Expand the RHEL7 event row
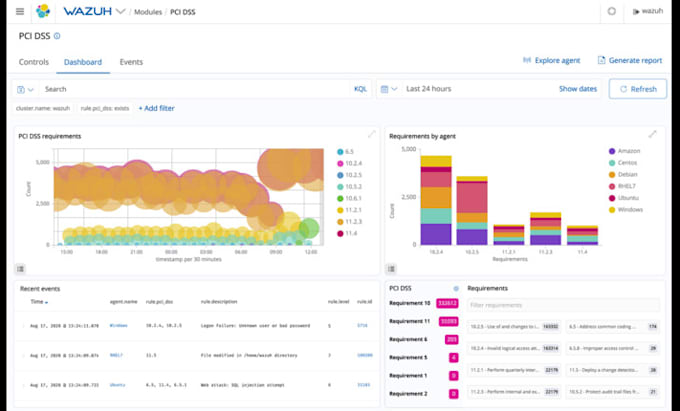The width and height of the screenshot is (680, 411). (x=23, y=356)
